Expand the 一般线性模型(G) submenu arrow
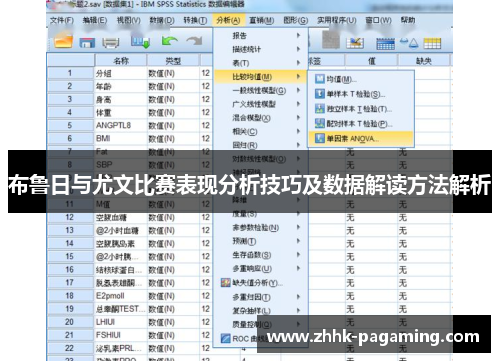500x362 pixels. click(298, 90)
